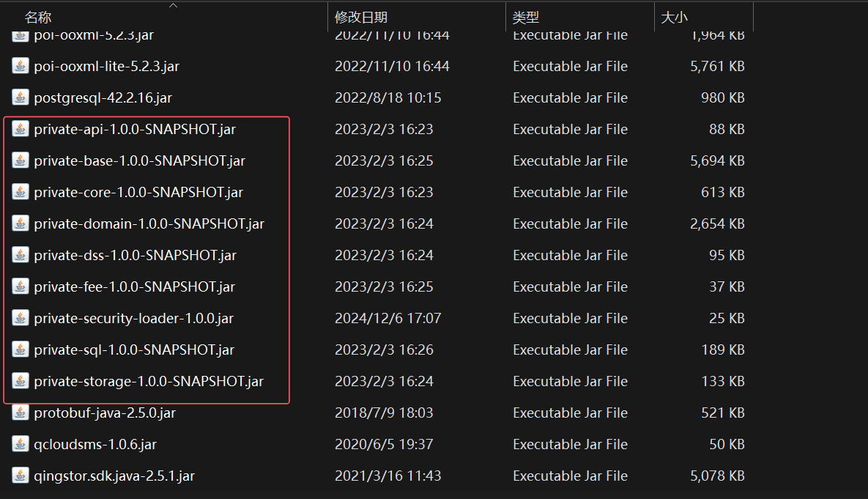Select file private-domain-1.0.0-SNAPSHOT.jar by name
This screenshot has width=868, height=499.
pyautogui.click(x=149, y=223)
